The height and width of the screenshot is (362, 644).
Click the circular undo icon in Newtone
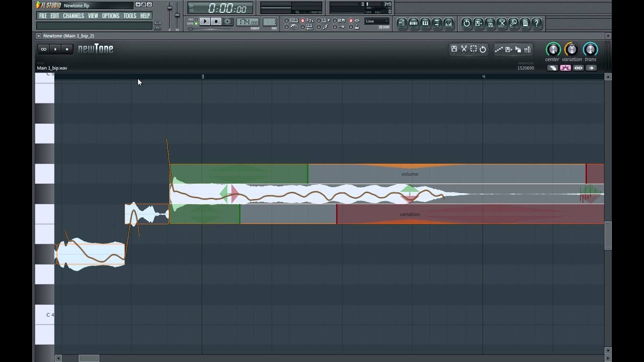tap(483, 49)
